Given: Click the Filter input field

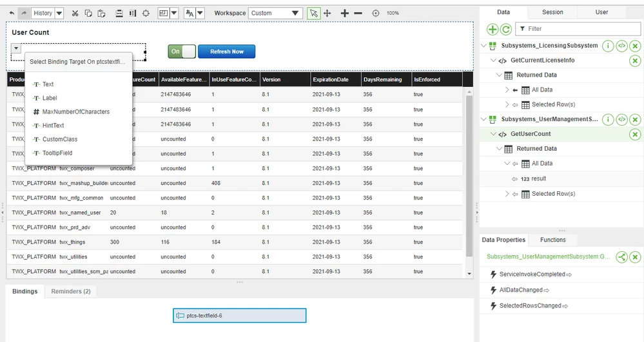Looking at the screenshot, I should pos(578,29).
